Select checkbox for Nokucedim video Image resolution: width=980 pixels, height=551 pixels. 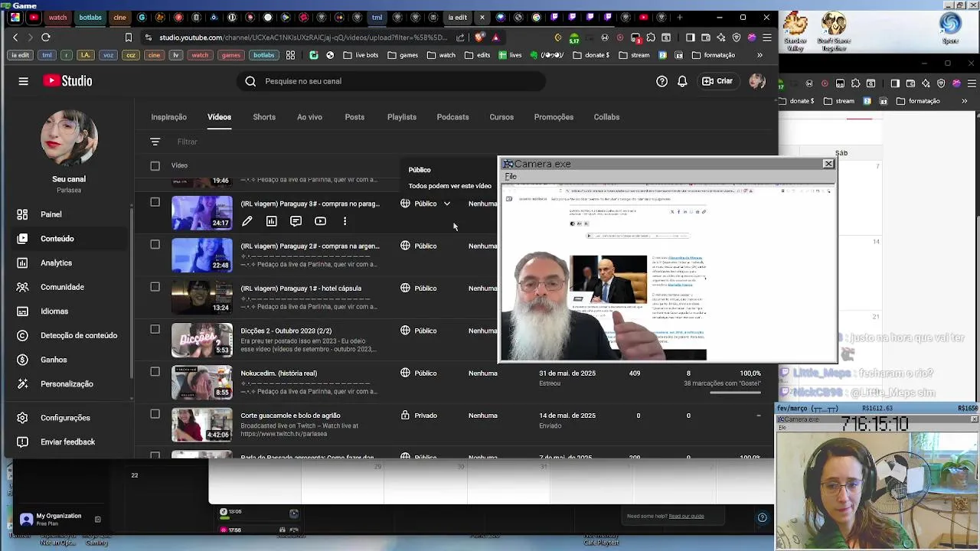pyautogui.click(x=155, y=371)
